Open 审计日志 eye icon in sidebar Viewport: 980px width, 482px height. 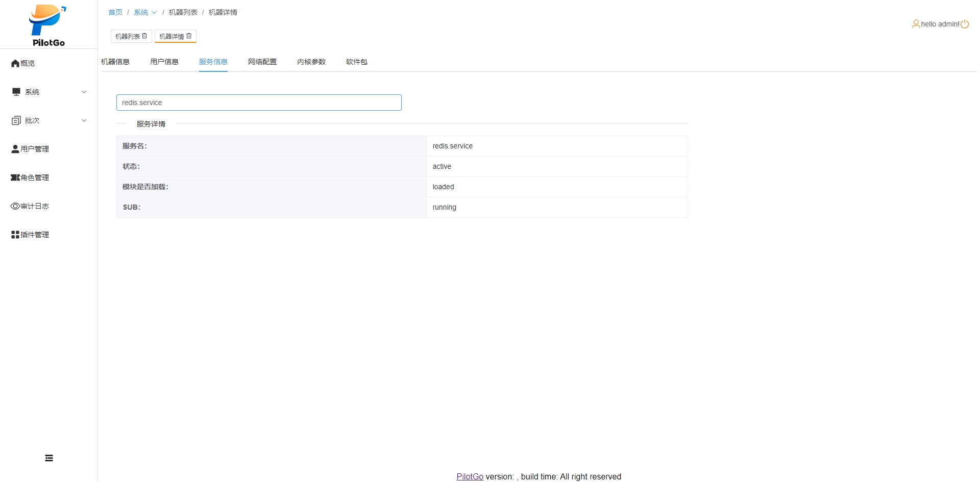pos(15,206)
